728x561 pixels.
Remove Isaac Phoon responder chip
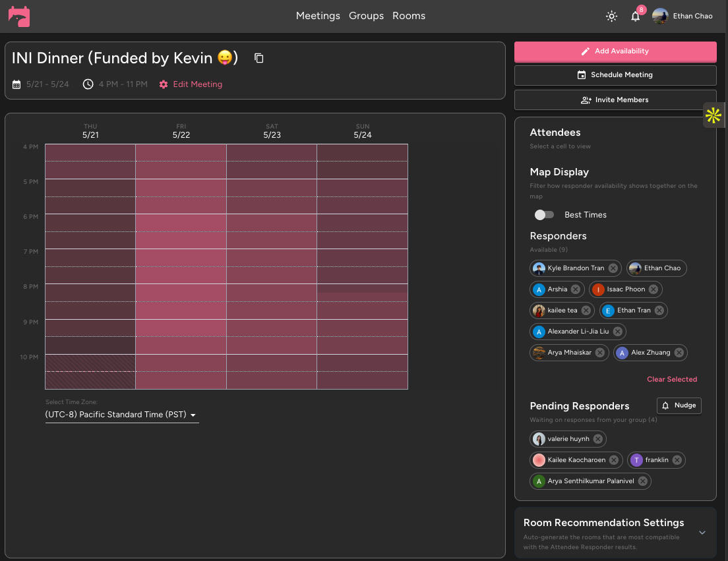click(653, 289)
